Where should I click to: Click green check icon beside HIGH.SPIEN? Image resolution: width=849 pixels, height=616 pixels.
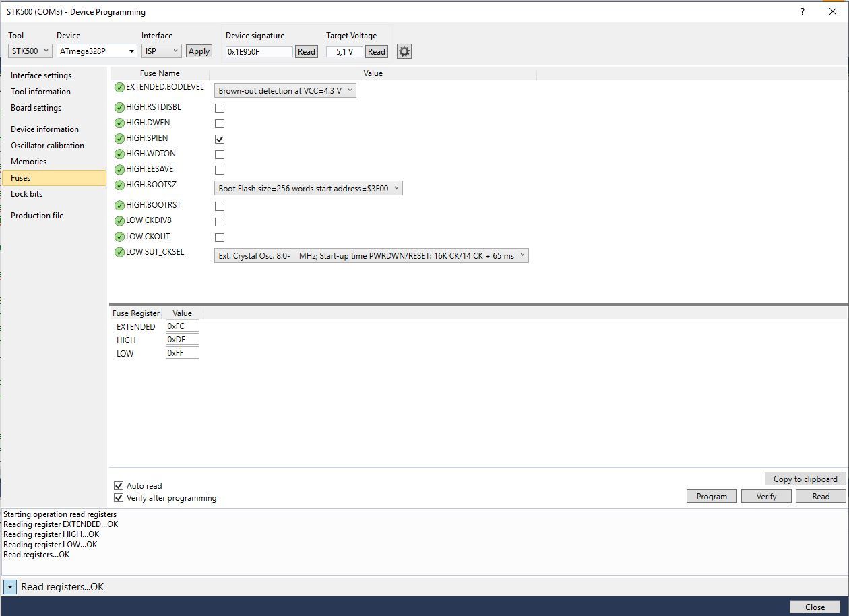tap(119, 138)
